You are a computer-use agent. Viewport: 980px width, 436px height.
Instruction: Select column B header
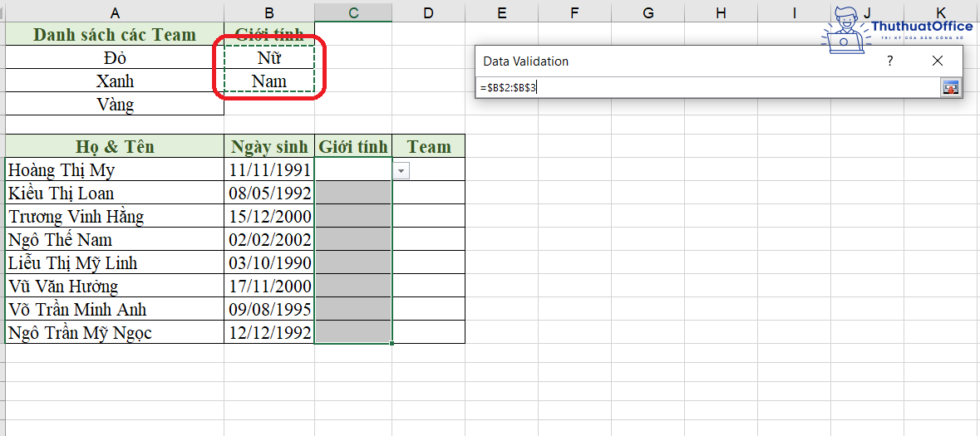269,12
